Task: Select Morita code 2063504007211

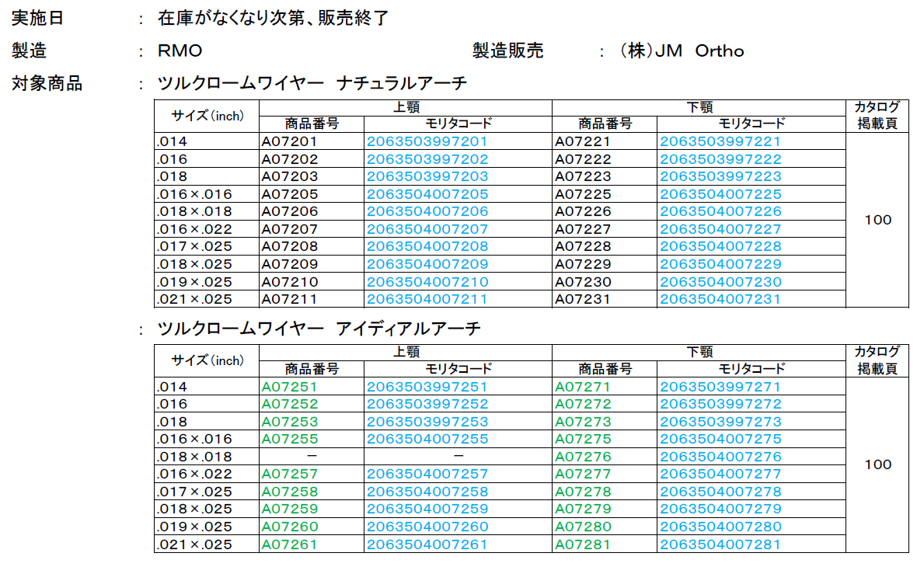Action: [x=427, y=299]
